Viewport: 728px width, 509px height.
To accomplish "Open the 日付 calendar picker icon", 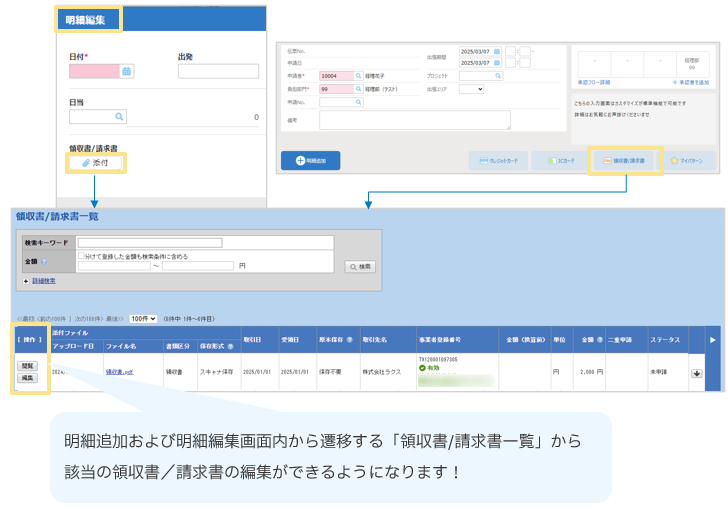I will click(x=126, y=71).
